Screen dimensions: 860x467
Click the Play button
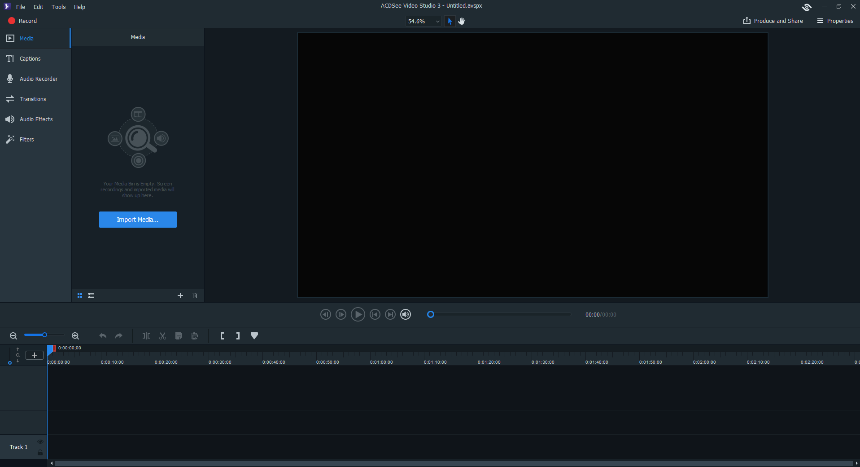point(358,314)
